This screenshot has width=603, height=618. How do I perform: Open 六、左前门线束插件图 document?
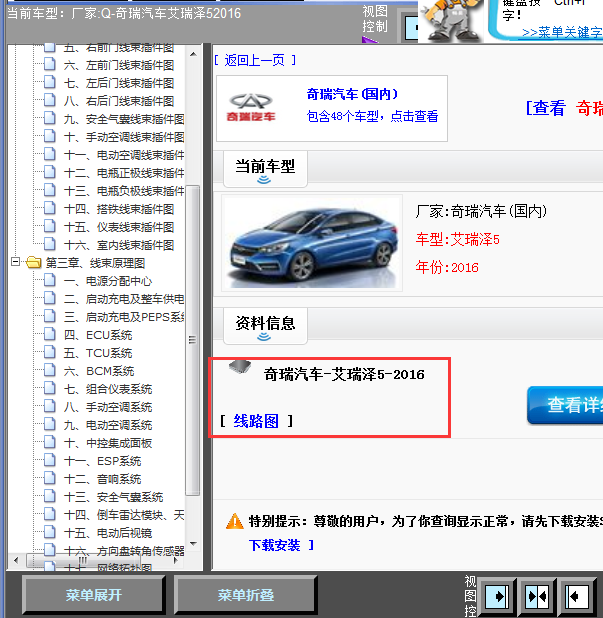119,65
